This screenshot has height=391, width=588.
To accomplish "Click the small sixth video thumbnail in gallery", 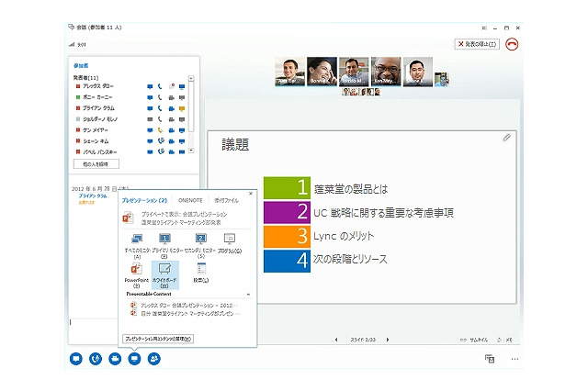I will click(x=441, y=80).
